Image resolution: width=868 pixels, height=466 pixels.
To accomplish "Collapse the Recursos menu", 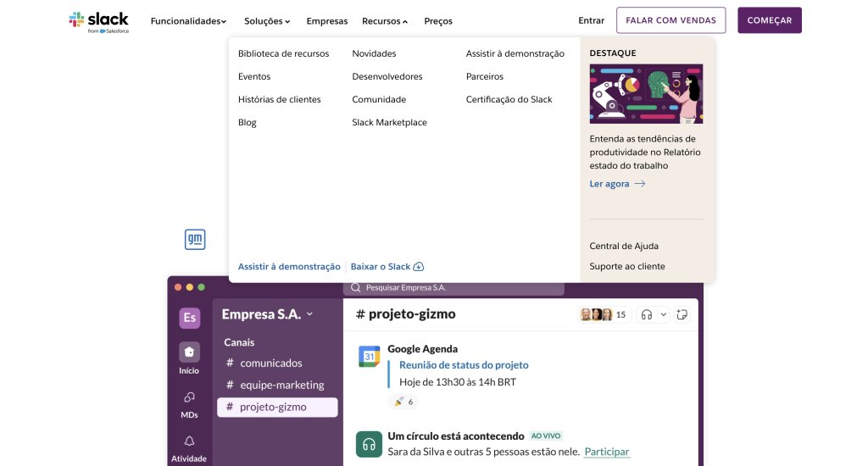I will point(385,21).
